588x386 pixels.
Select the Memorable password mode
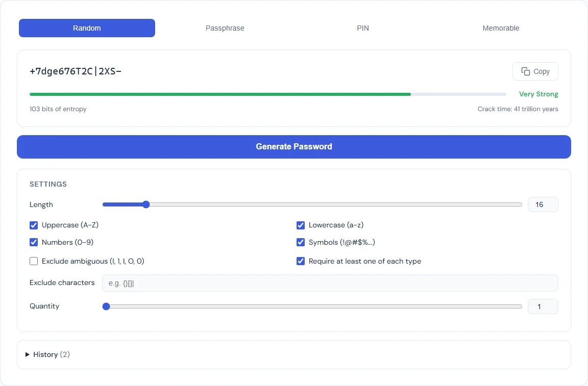[501, 28]
